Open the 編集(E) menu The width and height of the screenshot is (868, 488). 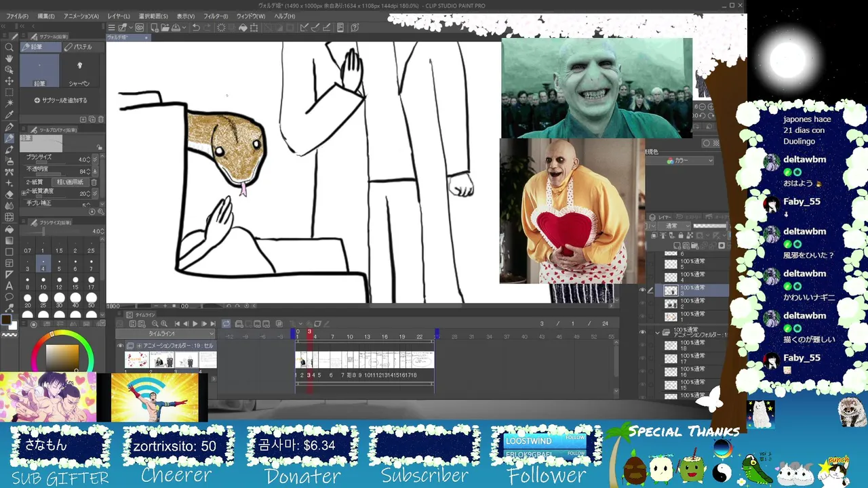(x=46, y=16)
